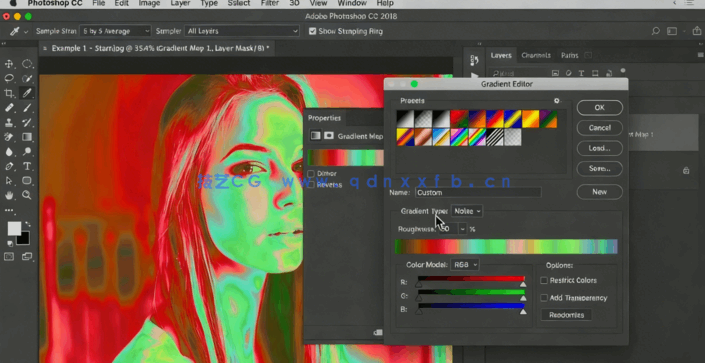705x363 pixels.
Task: Enable the Reverse checkbox
Action: tap(311, 185)
